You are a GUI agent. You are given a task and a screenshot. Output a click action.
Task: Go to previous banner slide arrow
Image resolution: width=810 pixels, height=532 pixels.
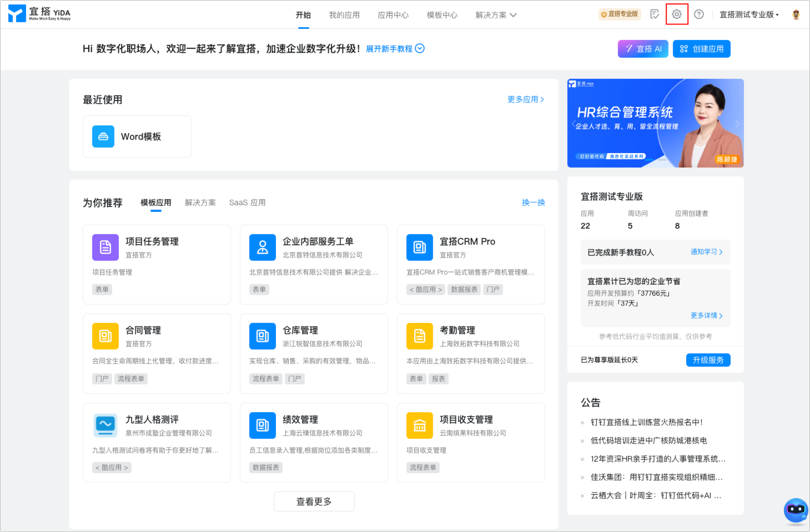point(573,123)
